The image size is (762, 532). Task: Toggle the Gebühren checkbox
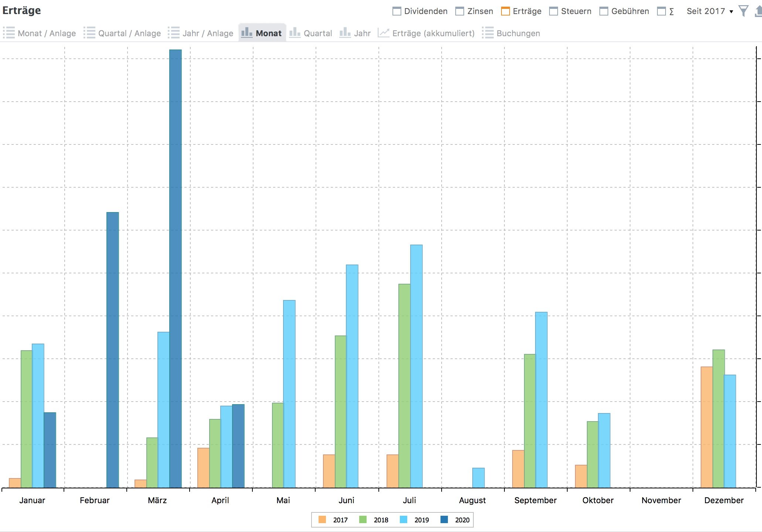604,11
